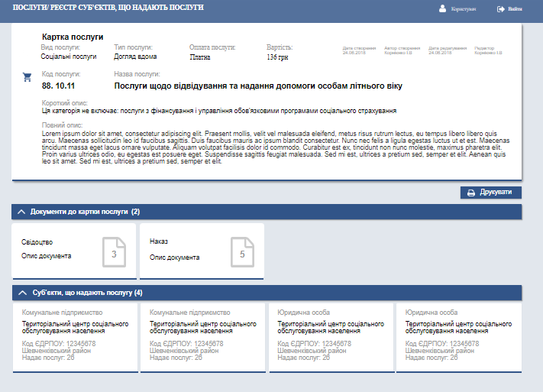Screen dimensions: 543x392
Task: Click the user profile icon
Action: (x=442, y=9)
